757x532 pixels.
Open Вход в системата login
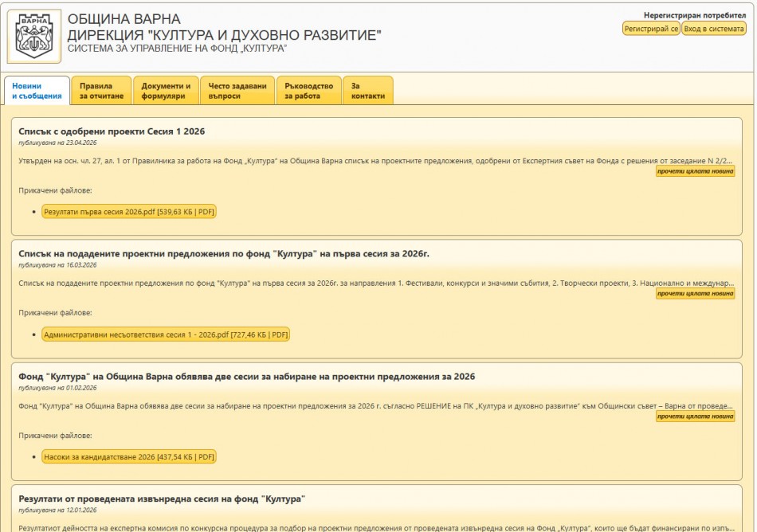point(713,29)
